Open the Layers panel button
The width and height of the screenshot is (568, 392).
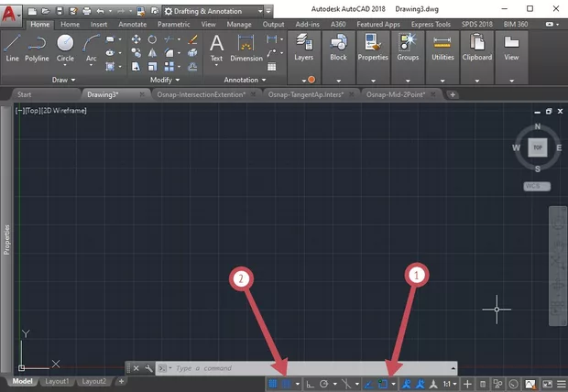click(x=304, y=48)
